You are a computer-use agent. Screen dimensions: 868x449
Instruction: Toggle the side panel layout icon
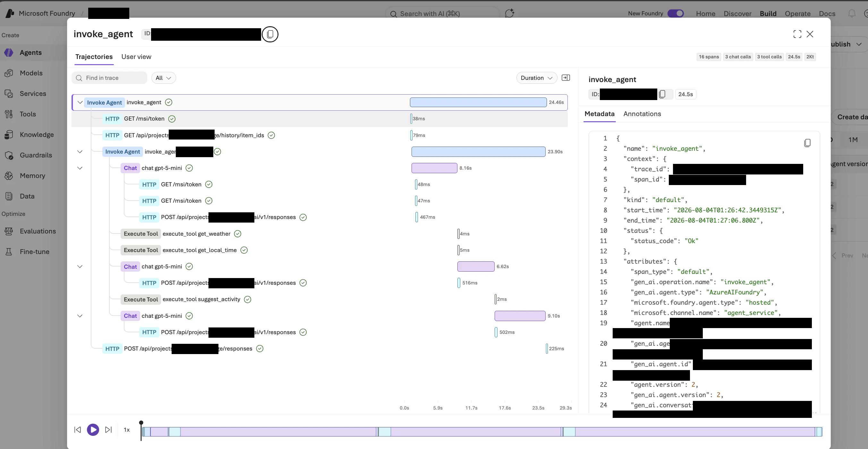pyautogui.click(x=566, y=78)
